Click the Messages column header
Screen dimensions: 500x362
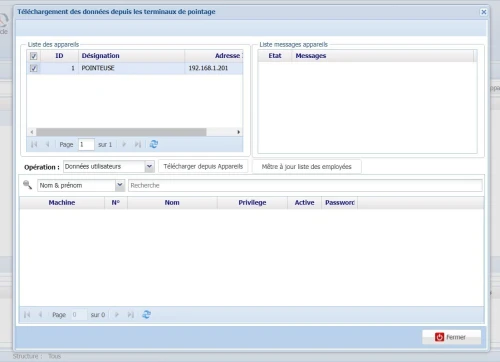382,56
